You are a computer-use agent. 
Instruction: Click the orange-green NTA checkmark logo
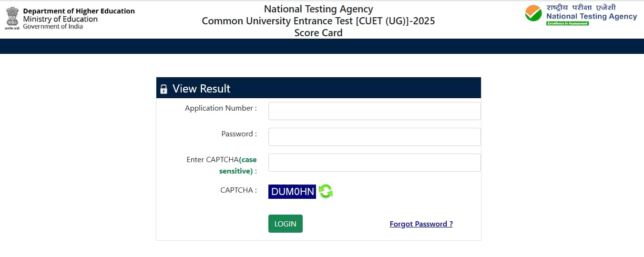(x=533, y=13)
